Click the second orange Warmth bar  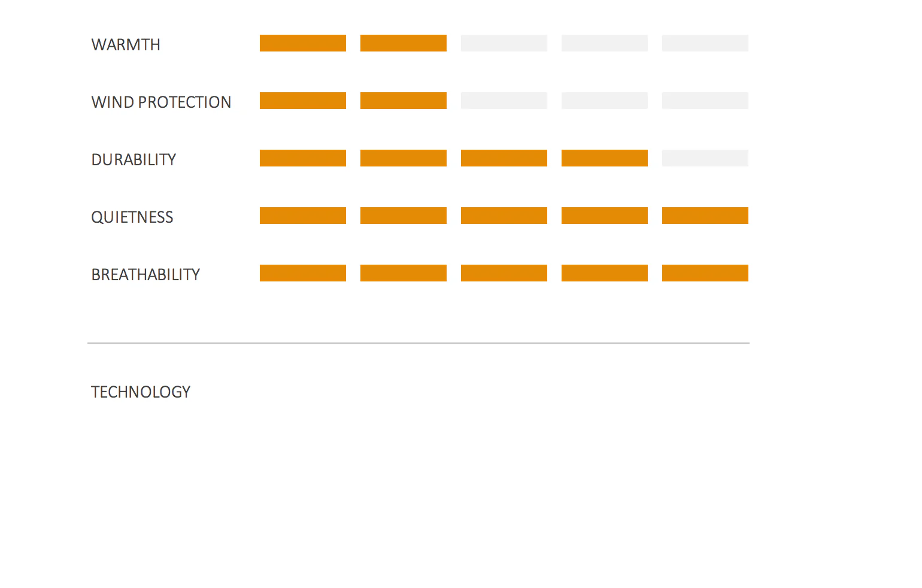(x=404, y=43)
